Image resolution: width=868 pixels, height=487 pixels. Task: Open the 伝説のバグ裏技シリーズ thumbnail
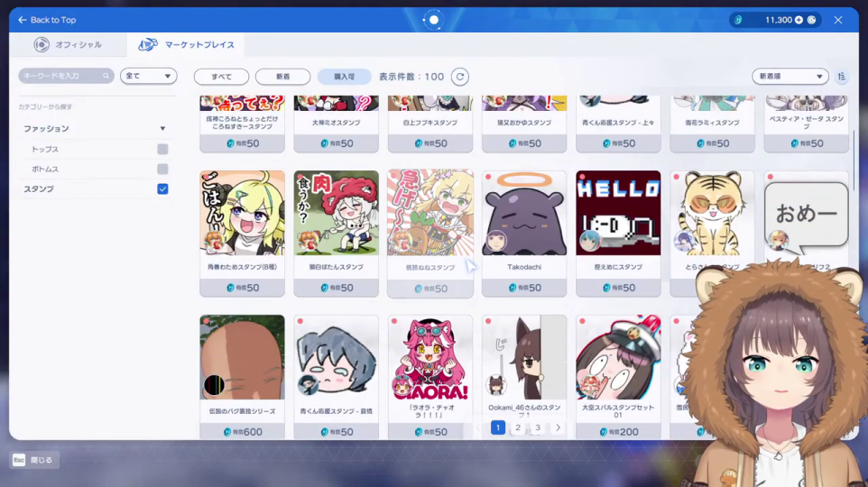point(243,357)
